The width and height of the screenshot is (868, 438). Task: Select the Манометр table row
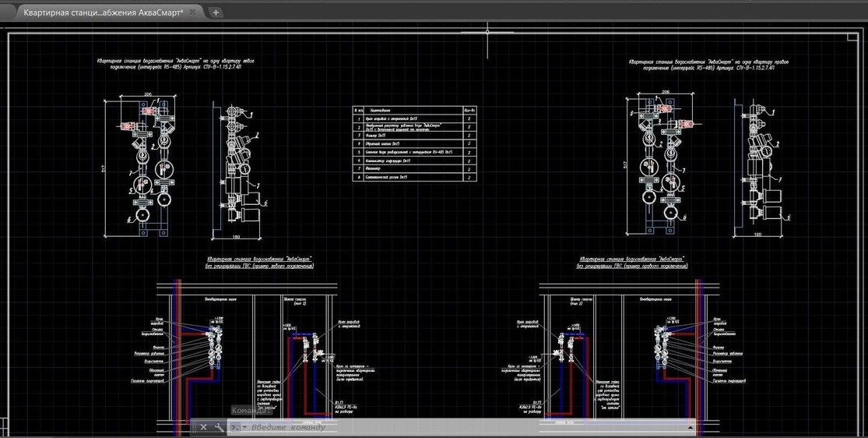coord(414,168)
